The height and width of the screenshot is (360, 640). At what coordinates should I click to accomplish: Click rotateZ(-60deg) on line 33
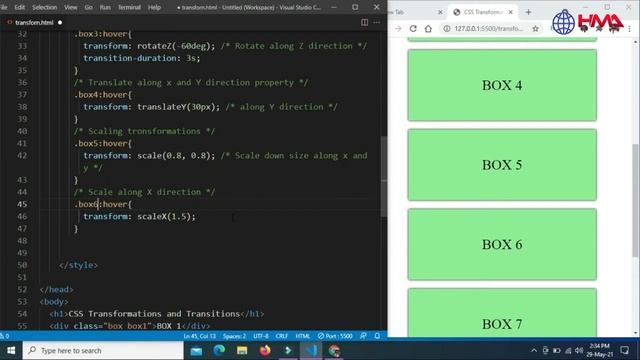click(x=176, y=46)
